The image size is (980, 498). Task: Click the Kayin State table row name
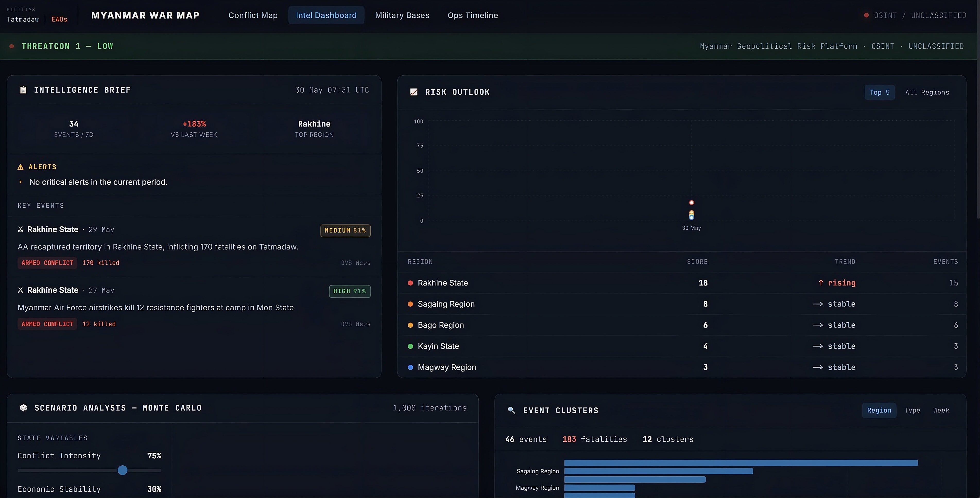point(438,346)
